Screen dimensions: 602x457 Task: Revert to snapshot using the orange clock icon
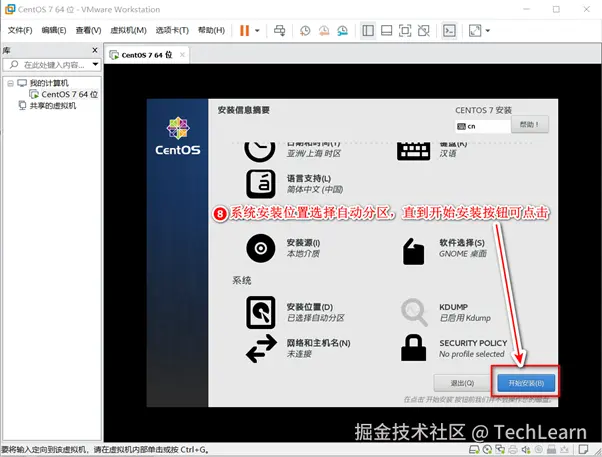coord(324,31)
